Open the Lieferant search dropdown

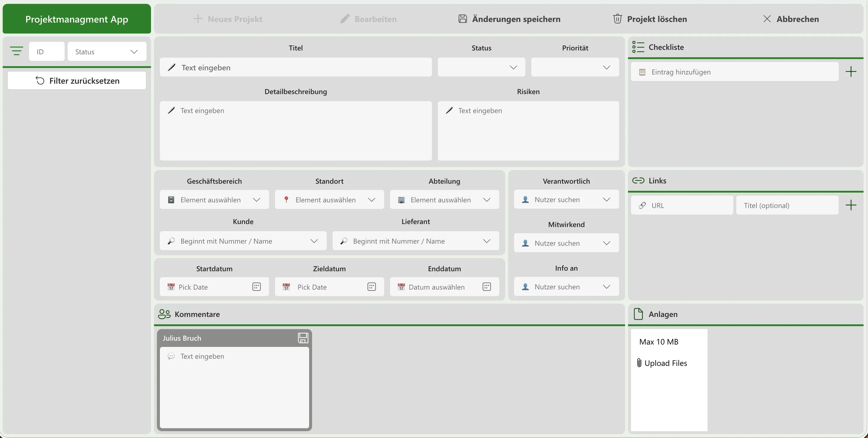416,241
